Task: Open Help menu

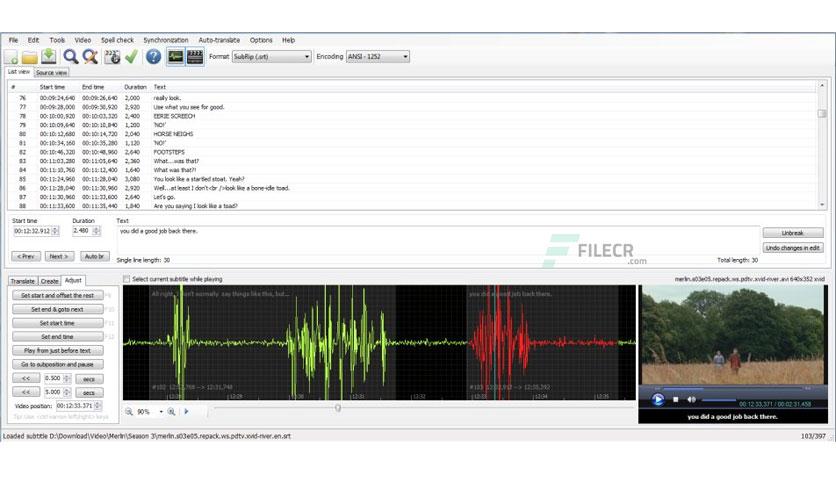Action: point(288,40)
